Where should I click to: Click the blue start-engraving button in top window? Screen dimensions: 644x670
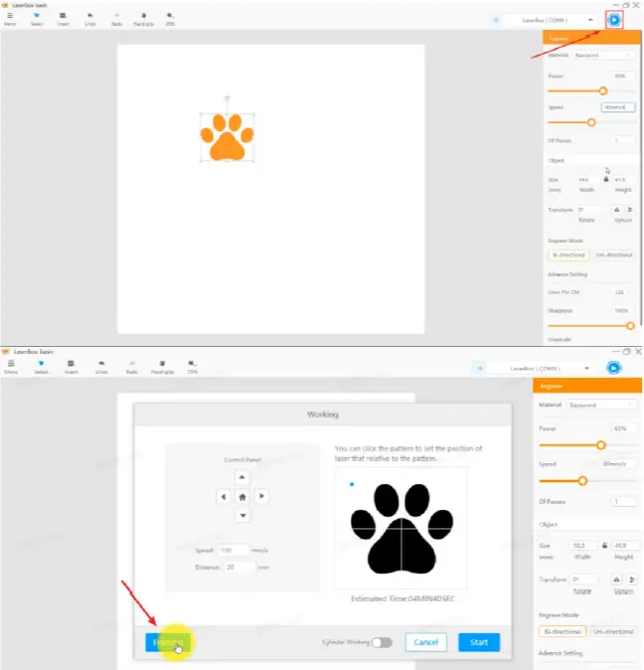tap(614, 20)
